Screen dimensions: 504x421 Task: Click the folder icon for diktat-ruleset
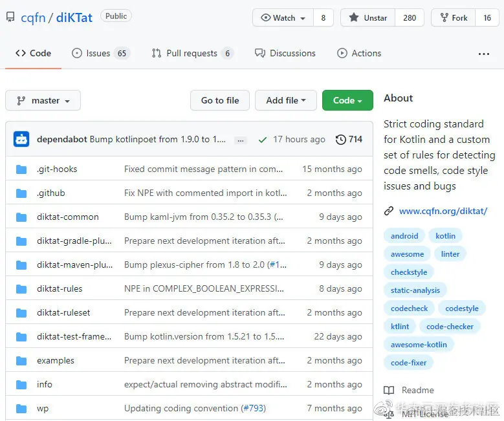[x=21, y=313]
